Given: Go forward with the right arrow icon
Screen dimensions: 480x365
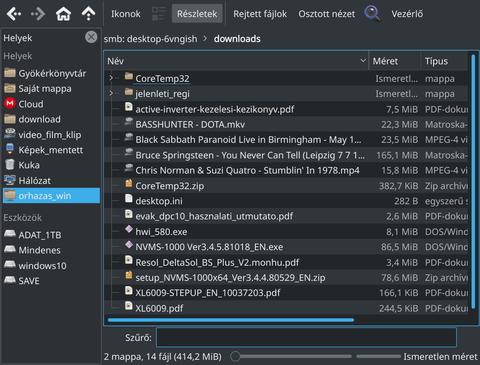Looking at the screenshot, I should (38, 14).
